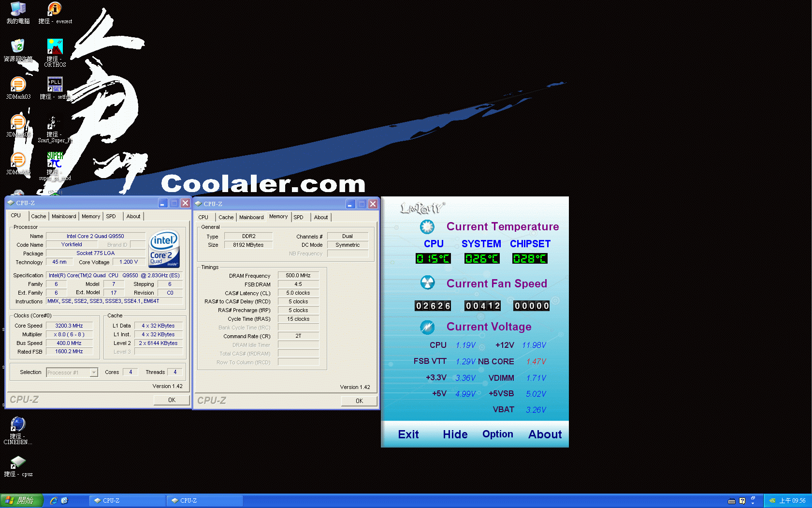Activate first CPU-Z taskbar button
Viewport: 812px width, 508px height.
(x=127, y=501)
